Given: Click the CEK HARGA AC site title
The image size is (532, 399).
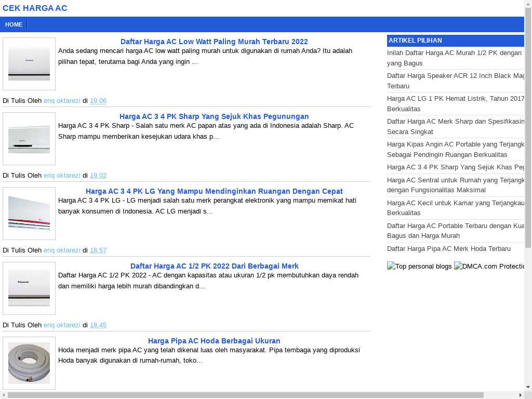Looking at the screenshot, I should pos(35,8).
